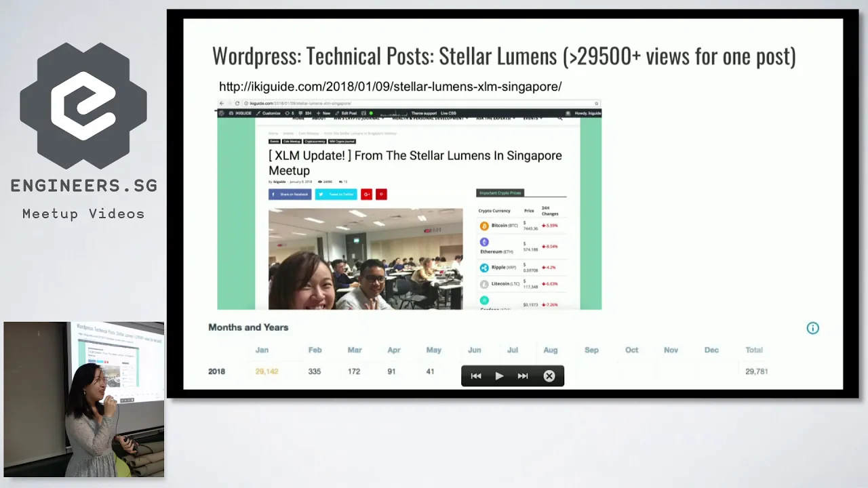This screenshot has height=488, width=868.
Task: Click the green status dot in admin bar
Action: 371,113
